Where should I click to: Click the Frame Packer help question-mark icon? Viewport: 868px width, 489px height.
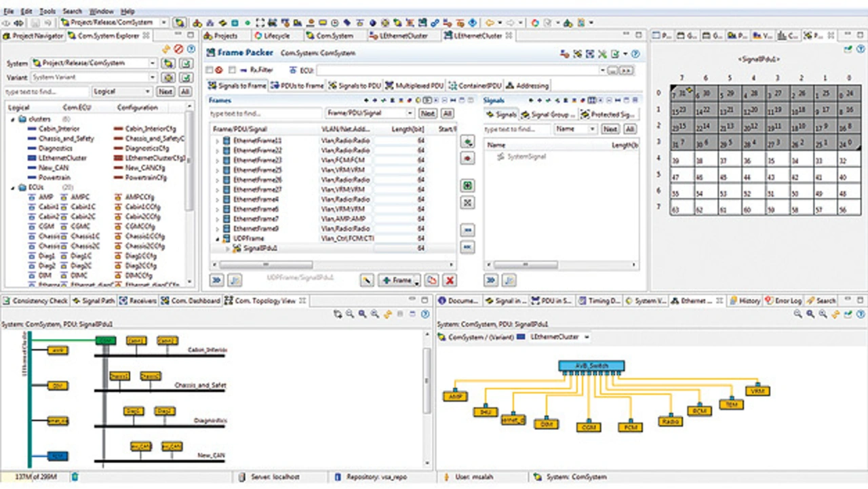pos(635,54)
